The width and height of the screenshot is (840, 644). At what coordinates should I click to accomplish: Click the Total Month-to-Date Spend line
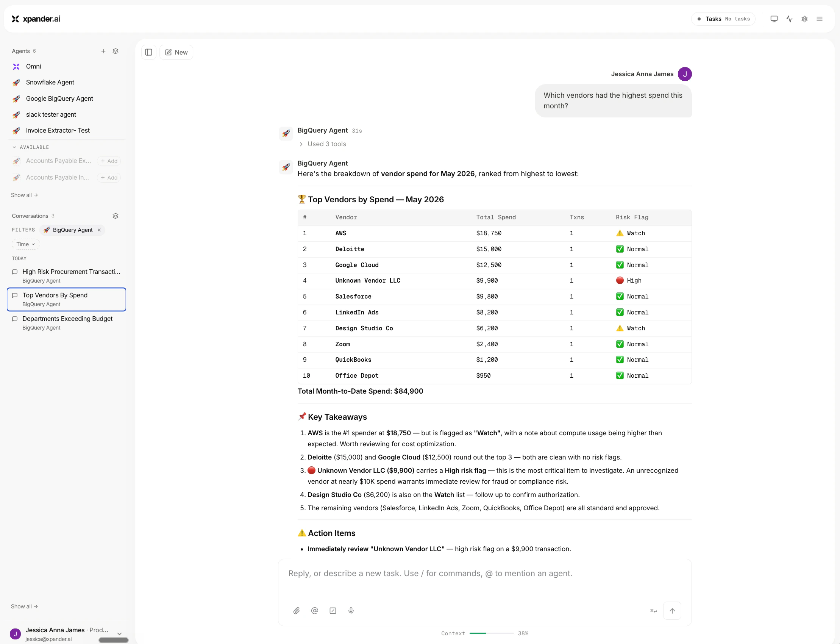click(x=360, y=391)
